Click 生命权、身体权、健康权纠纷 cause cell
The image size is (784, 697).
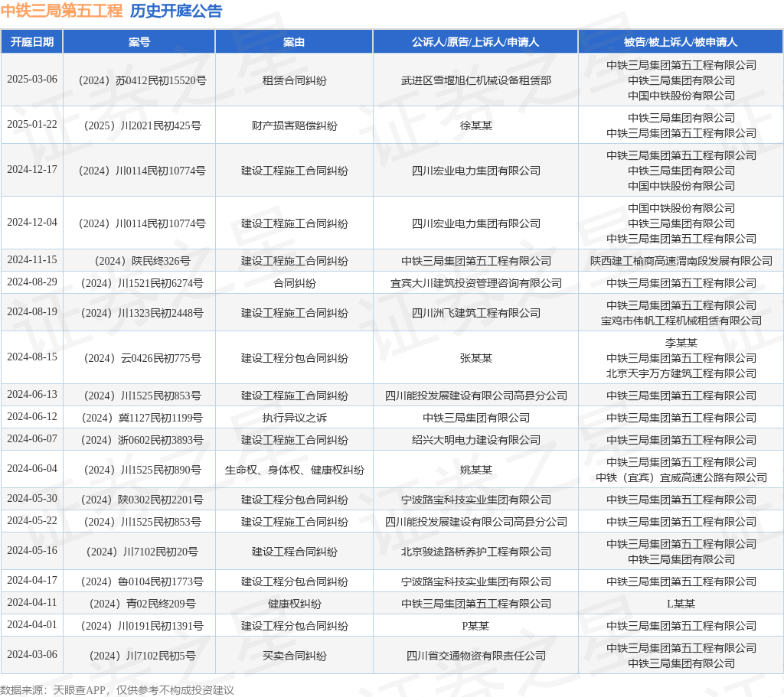point(295,470)
